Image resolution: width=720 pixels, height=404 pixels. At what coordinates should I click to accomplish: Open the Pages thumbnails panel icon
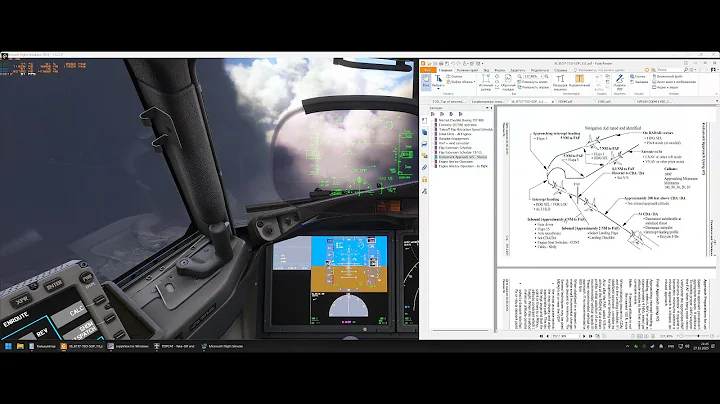(x=424, y=132)
